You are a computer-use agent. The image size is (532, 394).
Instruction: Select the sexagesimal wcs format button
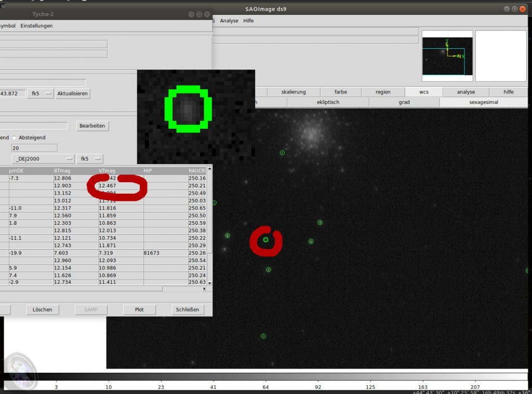click(483, 102)
